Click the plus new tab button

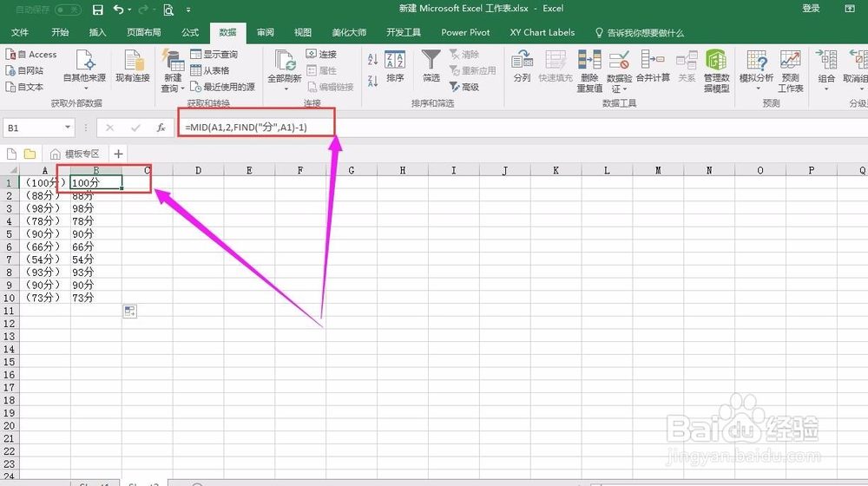(118, 154)
